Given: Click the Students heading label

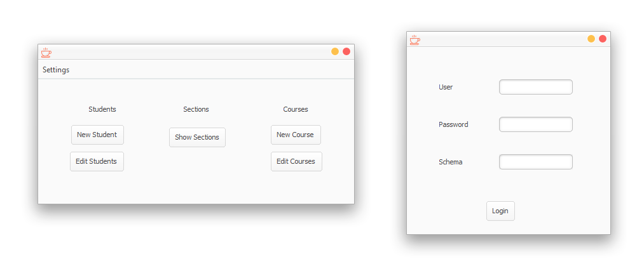Looking at the screenshot, I should [102, 109].
